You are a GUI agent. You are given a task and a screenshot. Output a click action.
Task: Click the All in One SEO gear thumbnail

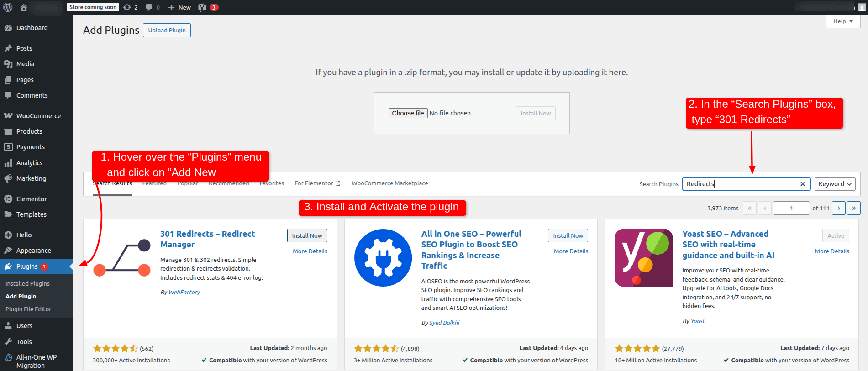[383, 258]
